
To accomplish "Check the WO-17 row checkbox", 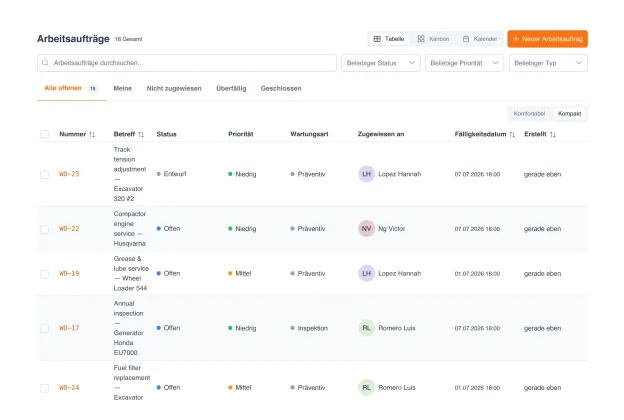I will coord(45,328).
